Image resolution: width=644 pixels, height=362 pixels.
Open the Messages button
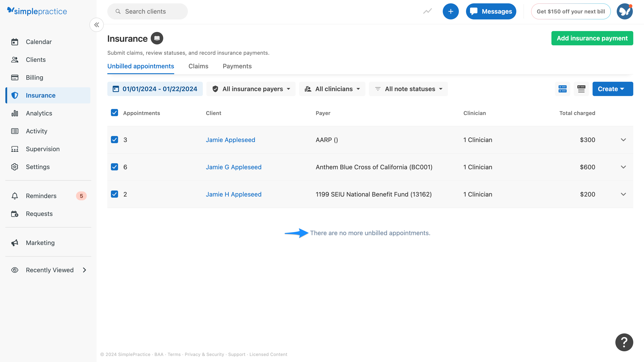pyautogui.click(x=491, y=11)
